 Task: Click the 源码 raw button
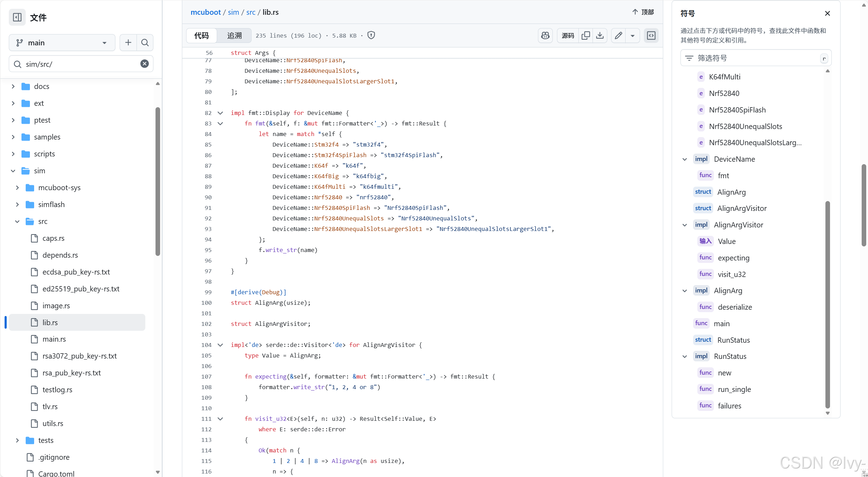point(568,36)
